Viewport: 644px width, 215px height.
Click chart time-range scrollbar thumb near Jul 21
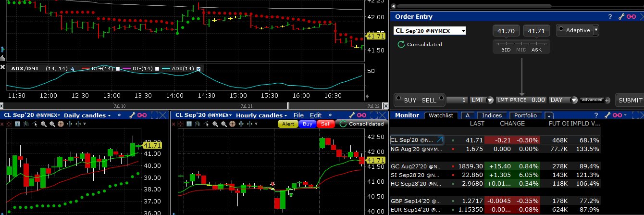[x=288, y=105]
